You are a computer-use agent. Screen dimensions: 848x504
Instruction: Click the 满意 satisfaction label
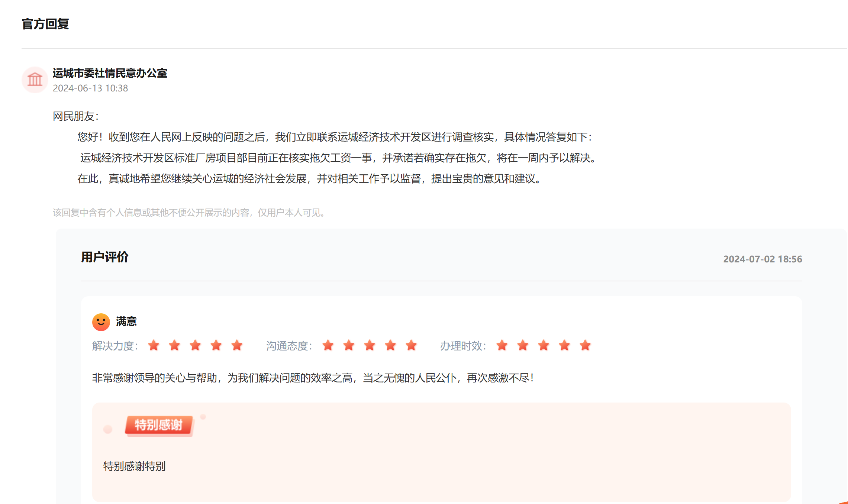(126, 322)
